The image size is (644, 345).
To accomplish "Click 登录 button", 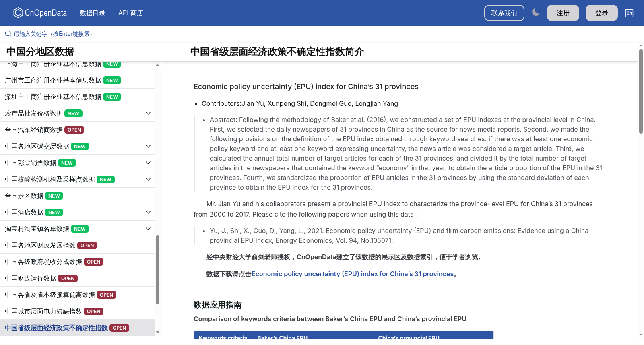I will [x=601, y=13].
